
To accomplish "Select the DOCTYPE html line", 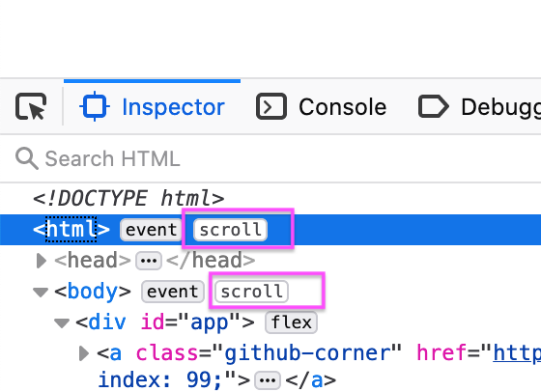I will point(128,198).
